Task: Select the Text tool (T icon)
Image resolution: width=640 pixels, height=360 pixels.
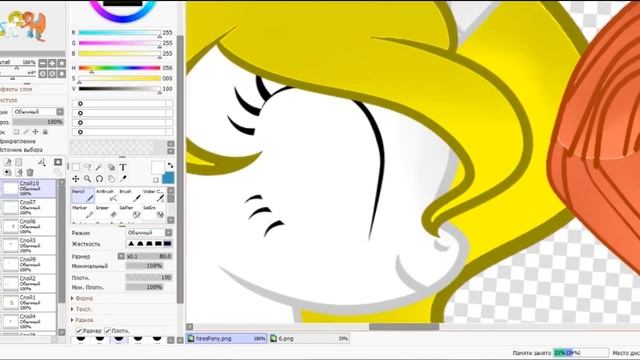Action: tap(122, 167)
